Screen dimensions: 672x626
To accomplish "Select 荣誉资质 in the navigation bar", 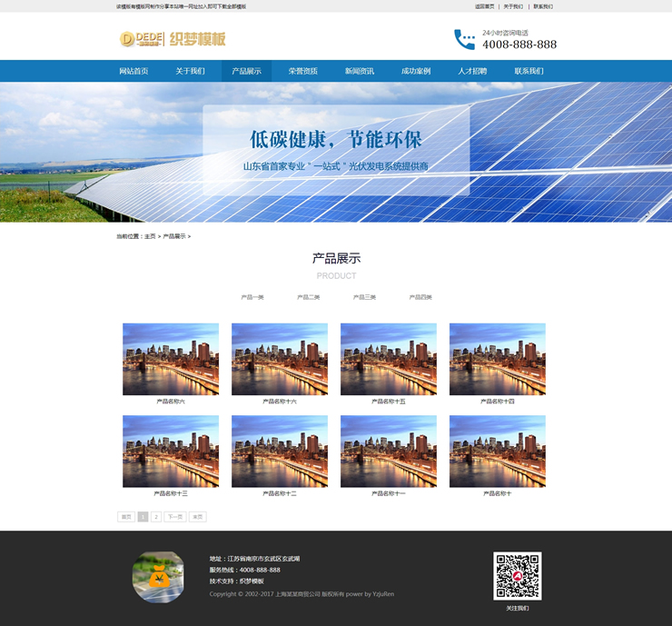I will (x=302, y=71).
